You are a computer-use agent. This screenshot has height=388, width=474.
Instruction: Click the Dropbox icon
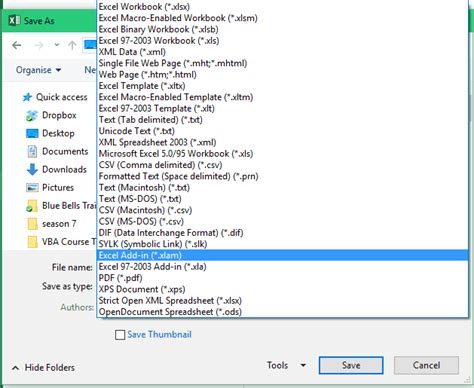(x=32, y=116)
